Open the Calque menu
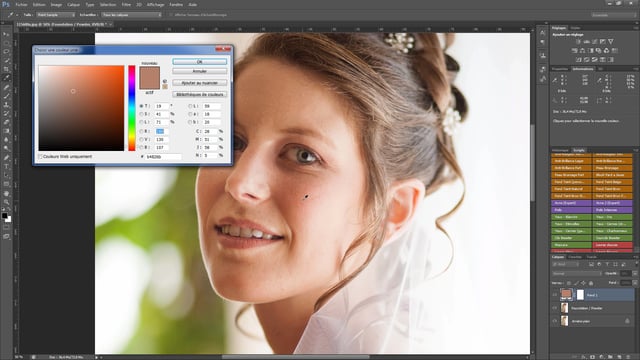Image resolution: width=640 pixels, height=360 pixels. 73,5
